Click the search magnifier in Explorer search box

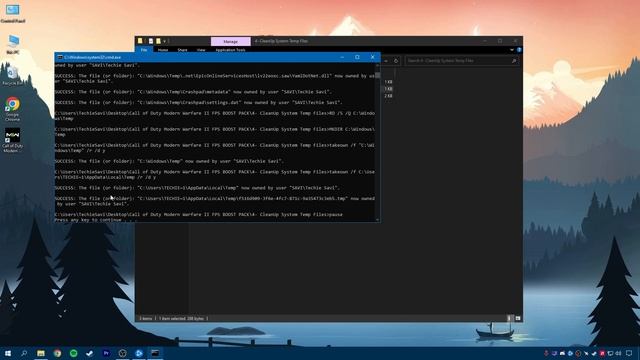click(514, 61)
